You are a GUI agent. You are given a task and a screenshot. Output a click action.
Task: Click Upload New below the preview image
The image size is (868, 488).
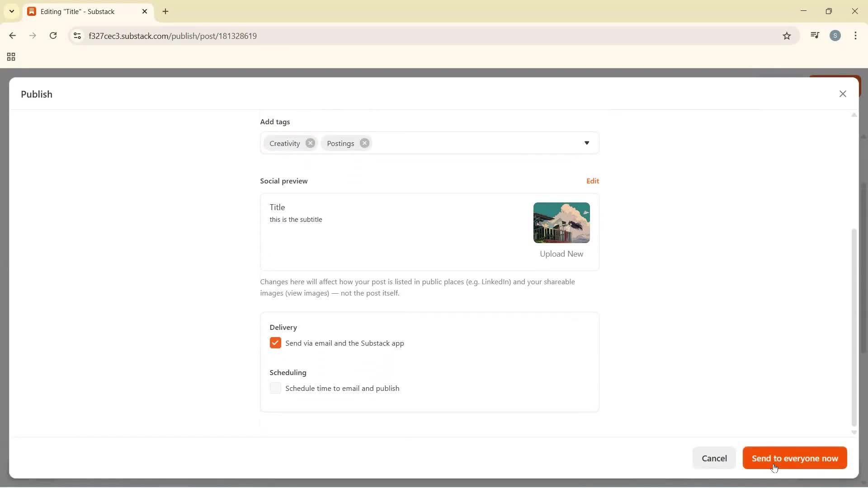pyautogui.click(x=561, y=253)
